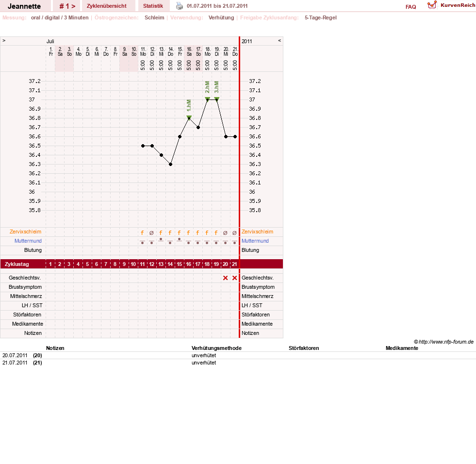Click the left '>' arrow in the chart header
The width and height of the screenshot is (476, 464).
[4, 41]
